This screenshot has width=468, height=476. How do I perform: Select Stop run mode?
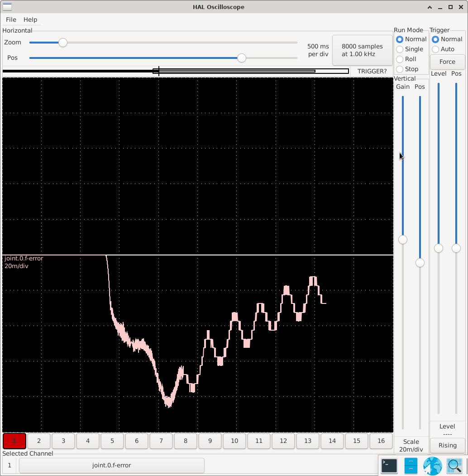click(407, 69)
